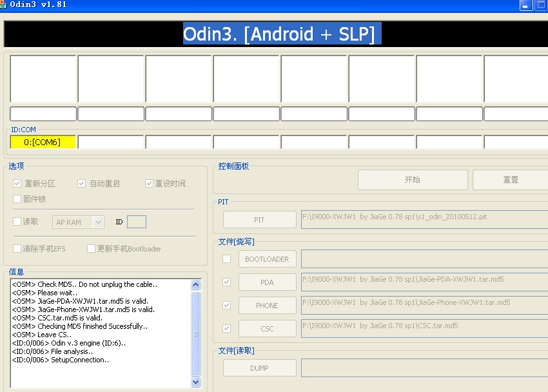Viewport: 548px width, 392px height.
Task: Toggle the 重设时间 reset time checkbox
Action: pos(149,183)
